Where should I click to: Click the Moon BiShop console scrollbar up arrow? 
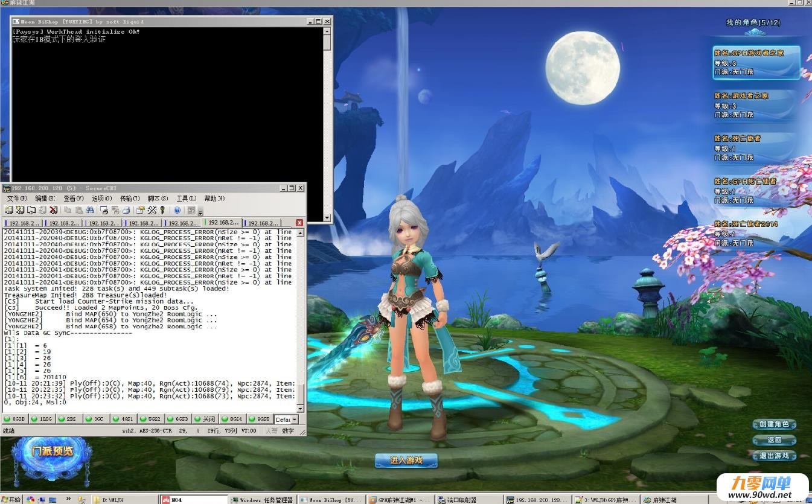[x=327, y=31]
